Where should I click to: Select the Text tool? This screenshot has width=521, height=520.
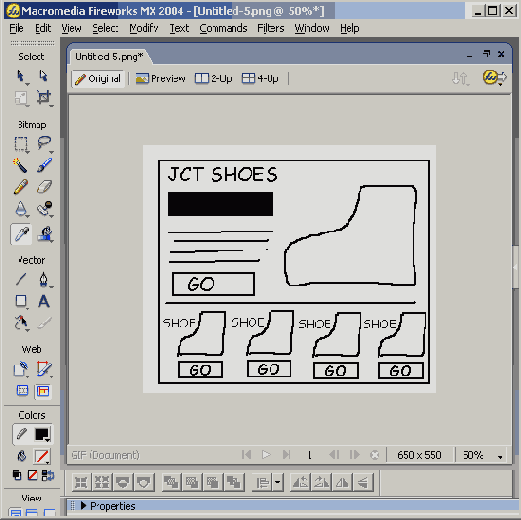(x=44, y=301)
